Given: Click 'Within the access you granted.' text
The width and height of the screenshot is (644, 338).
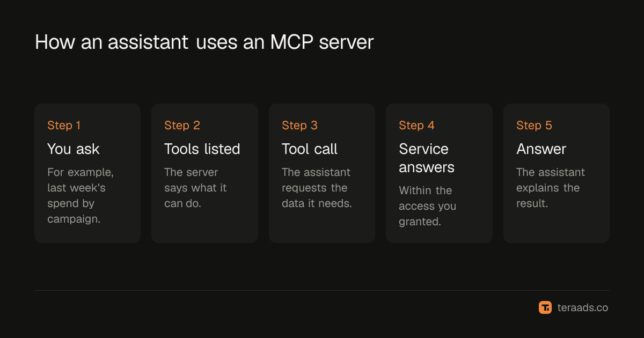Looking at the screenshot, I should coord(428,207).
